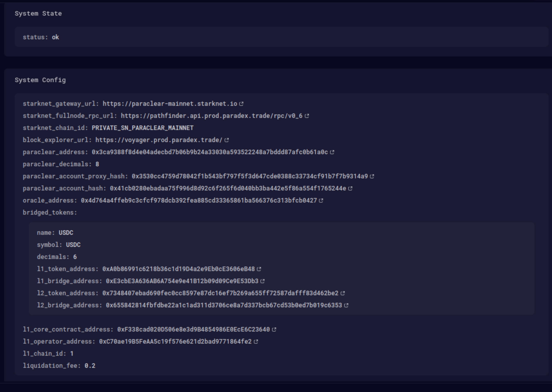Open the paraclear-mainnet.starknet.io URL link
Screen dimensions: 552x392
170,104
